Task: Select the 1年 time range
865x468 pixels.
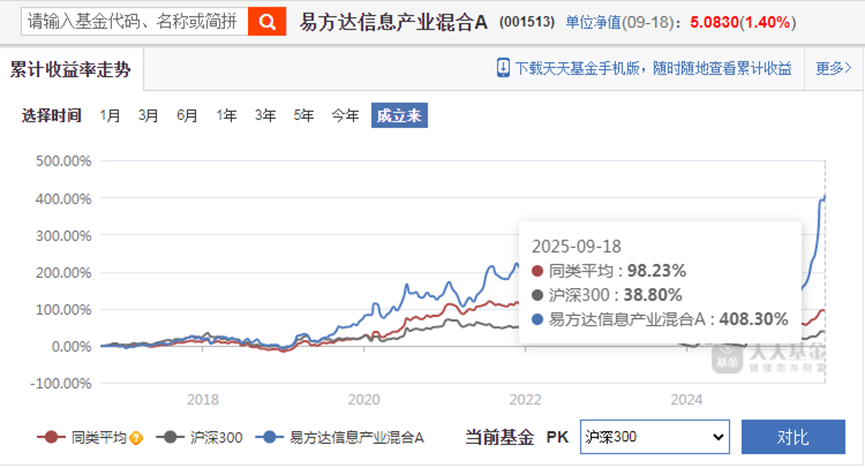Action: [x=226, y=115]
